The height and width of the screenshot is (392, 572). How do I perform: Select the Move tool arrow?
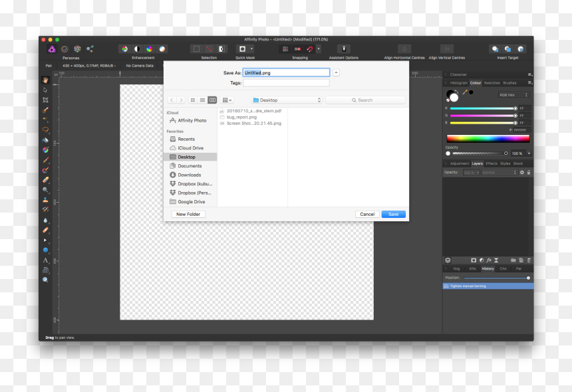click(x=45, y=90)
